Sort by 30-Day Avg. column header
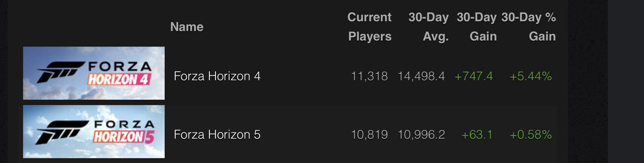The width and height of the screenshot is (644, 163). pos(429,27)
